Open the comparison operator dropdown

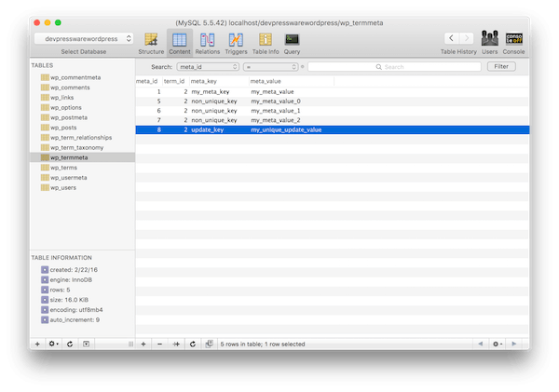point(270,67)
